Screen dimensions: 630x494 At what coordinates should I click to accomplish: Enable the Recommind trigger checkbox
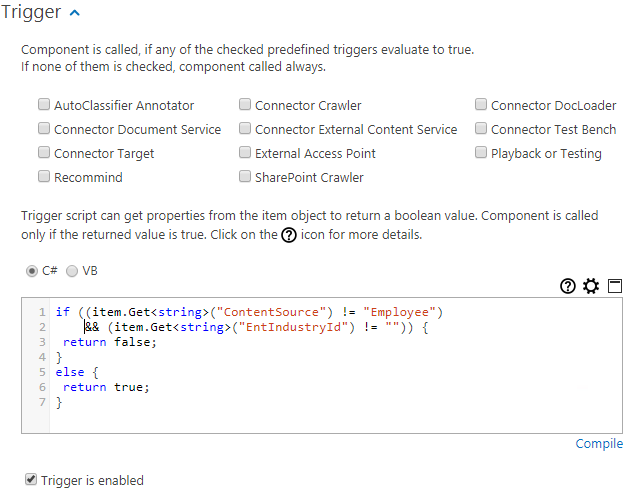(x=44, y=177)
